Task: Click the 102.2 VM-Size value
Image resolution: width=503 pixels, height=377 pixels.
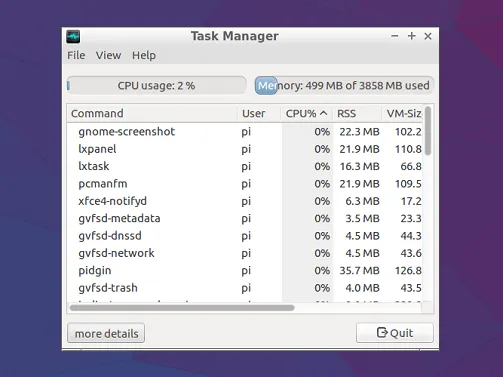Action: tap(408, 132)
